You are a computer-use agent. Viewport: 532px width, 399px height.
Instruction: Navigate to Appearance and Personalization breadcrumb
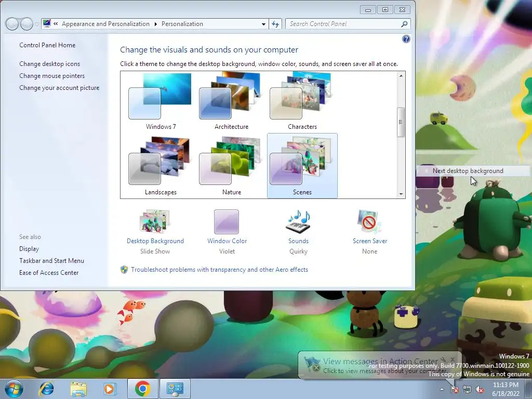coord(105,24)
